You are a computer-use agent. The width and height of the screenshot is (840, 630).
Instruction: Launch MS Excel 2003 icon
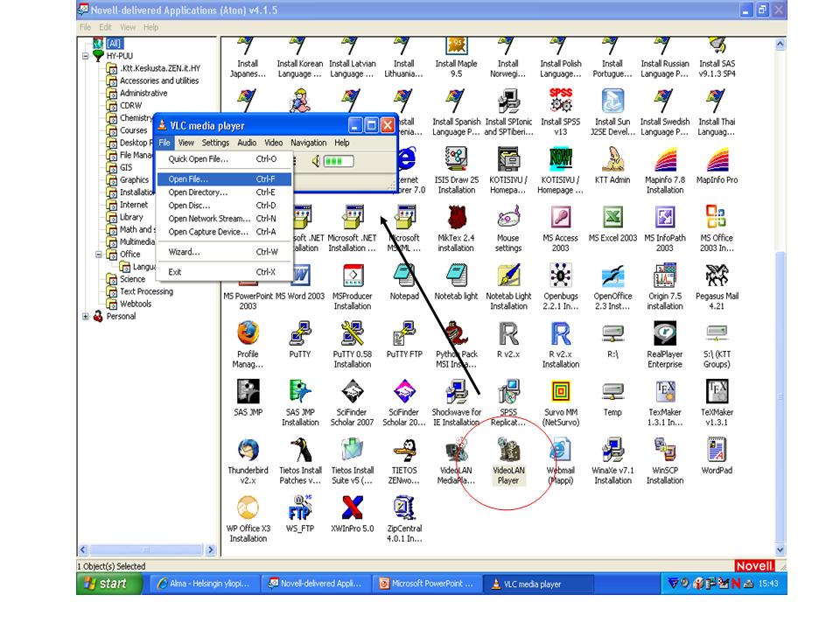coord(612,218)
